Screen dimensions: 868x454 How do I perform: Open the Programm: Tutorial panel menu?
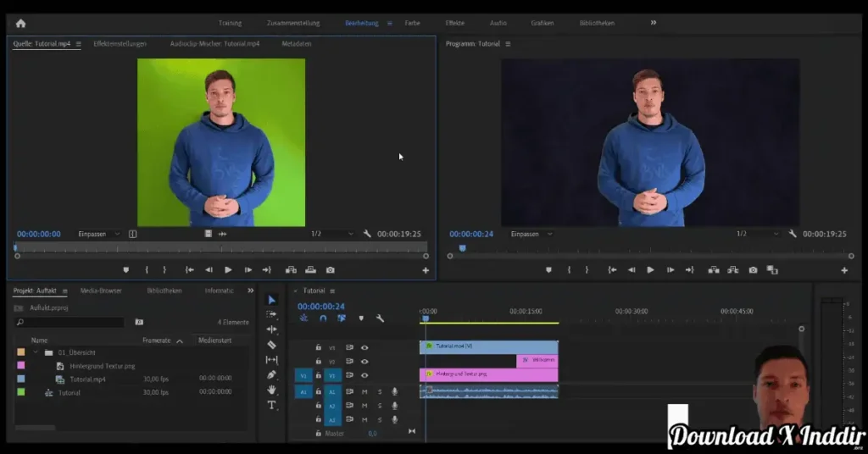(x=508, y=44)
